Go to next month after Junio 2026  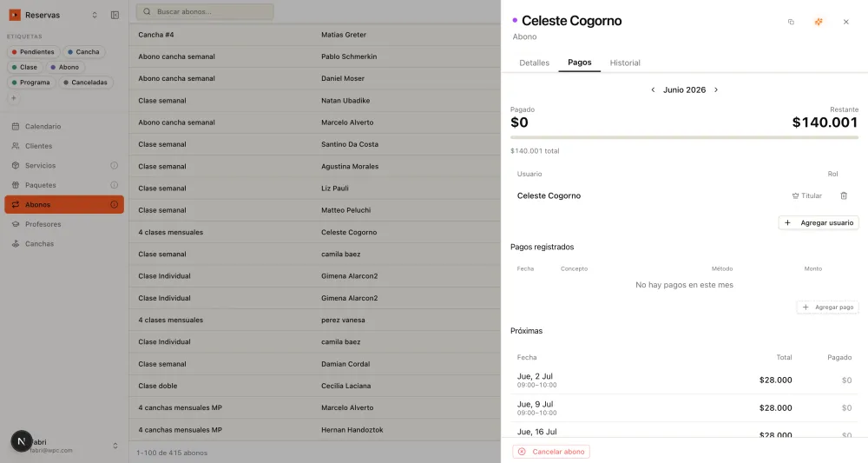pos(716,89)
